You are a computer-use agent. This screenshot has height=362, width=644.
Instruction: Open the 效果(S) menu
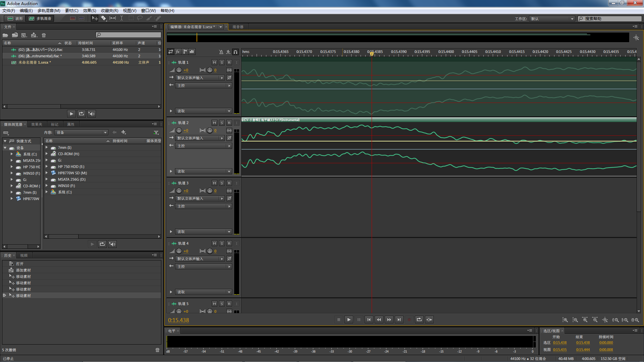pyautogui.click(x=90, y=11)
